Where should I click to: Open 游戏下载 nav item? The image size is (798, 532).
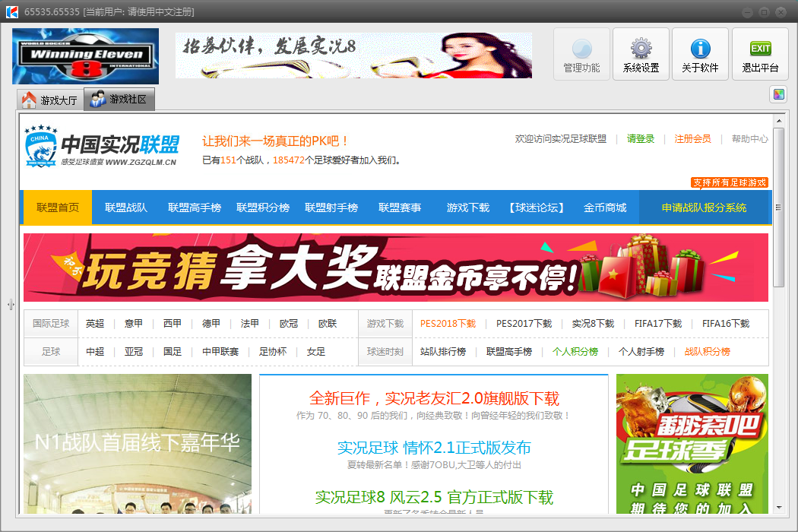[x=467, y=207]
